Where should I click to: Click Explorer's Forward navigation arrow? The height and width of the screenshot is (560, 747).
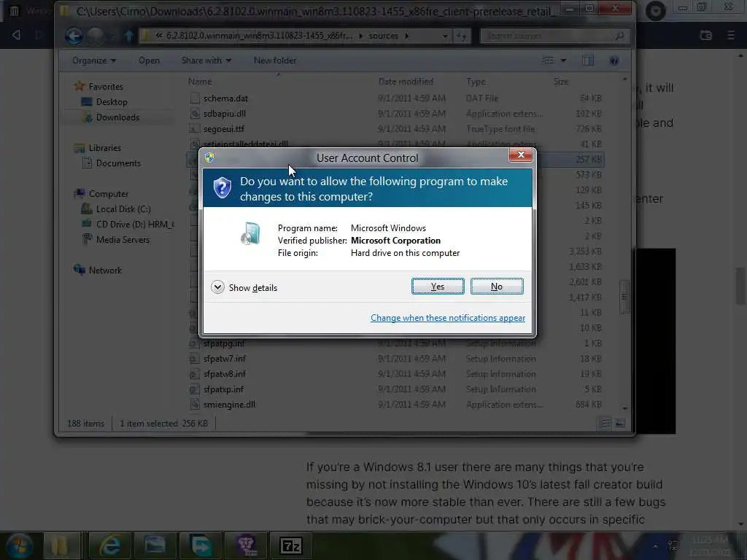coord(96,36)
